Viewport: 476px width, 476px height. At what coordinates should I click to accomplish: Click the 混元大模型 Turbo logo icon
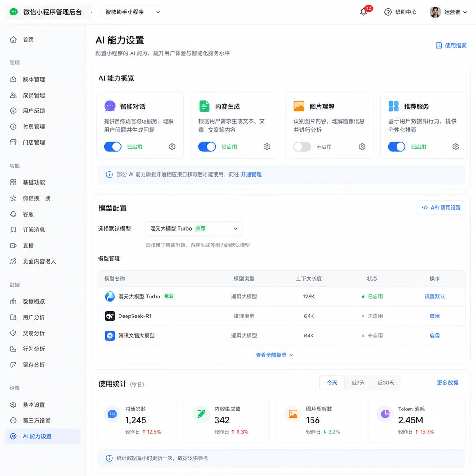click(110, 297)
